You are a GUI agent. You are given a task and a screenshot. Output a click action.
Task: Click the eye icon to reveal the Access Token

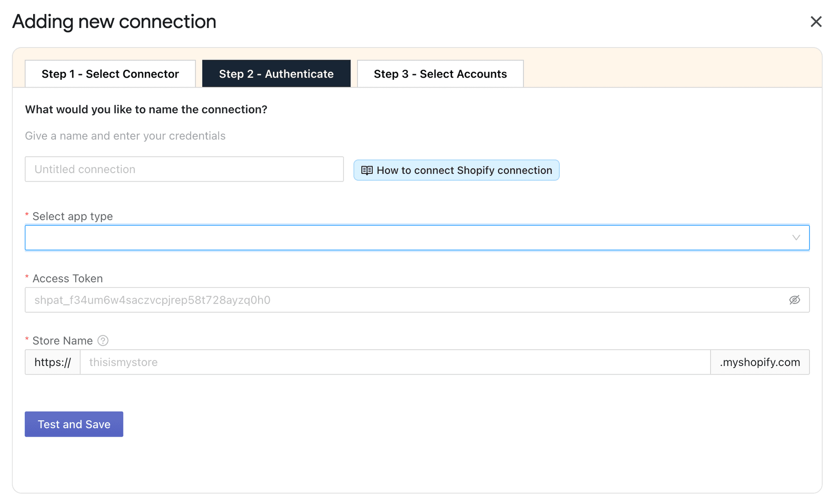click(795, 300)
